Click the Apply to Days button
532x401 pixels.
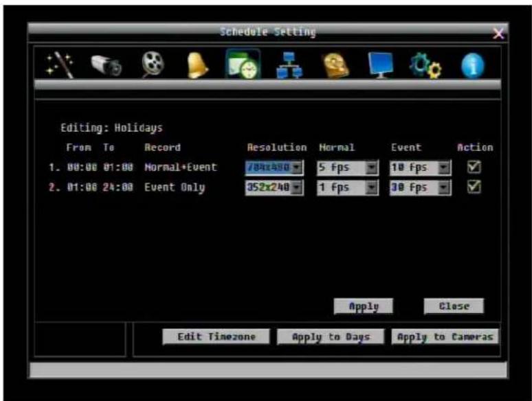331,336
